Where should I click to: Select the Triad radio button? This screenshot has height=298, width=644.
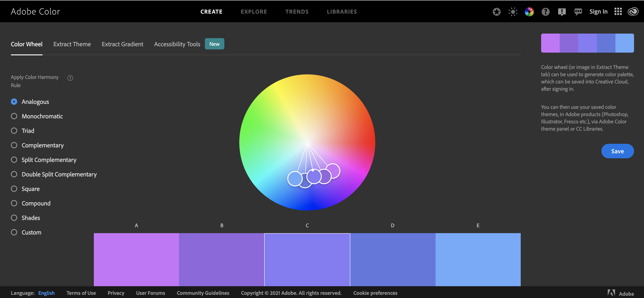click(x=14, y=131)
